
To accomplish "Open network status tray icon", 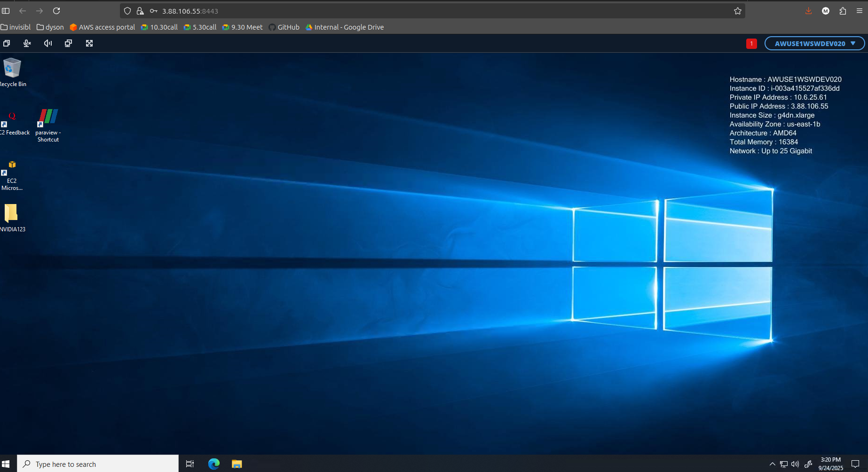I will (x=784, y=464).
